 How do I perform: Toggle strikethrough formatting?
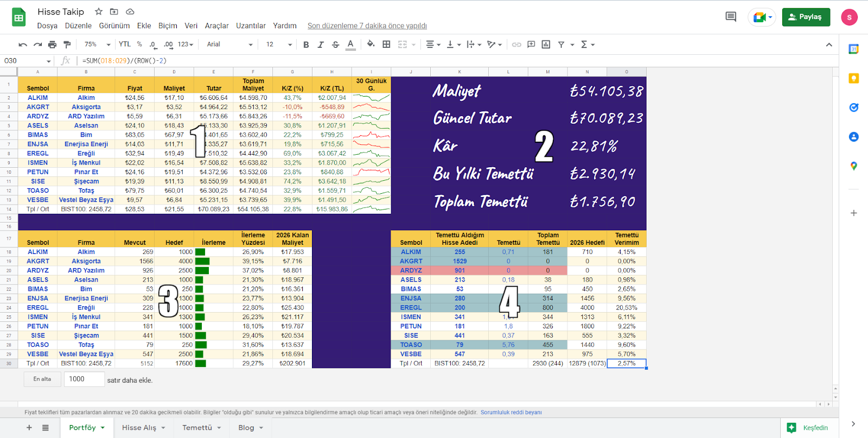[x=335, y=45]
